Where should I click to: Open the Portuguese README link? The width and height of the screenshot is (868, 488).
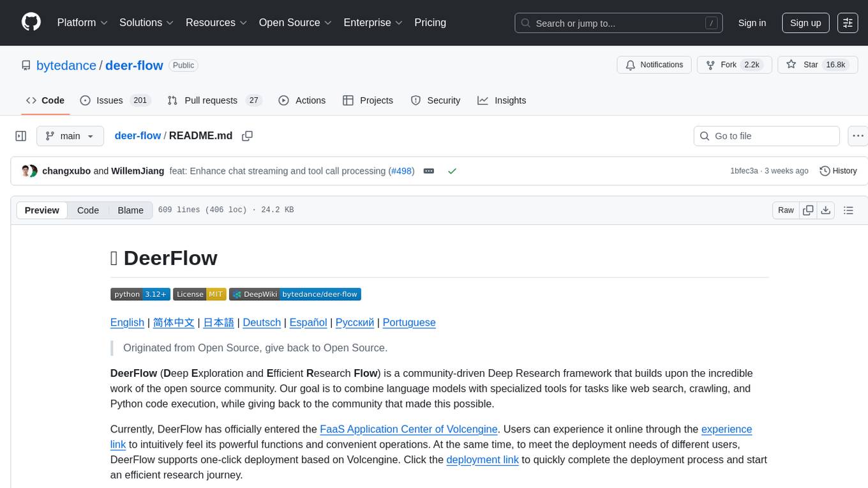pos(409,323)
